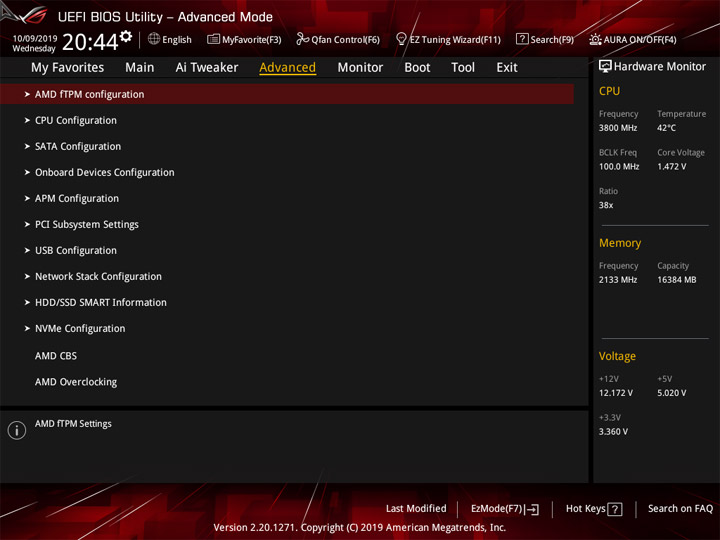
Task: Open AMD fTPM configuration entry
Action: 287,94
